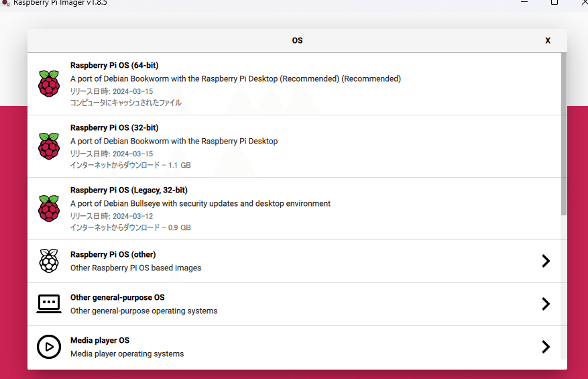Click 'Other general-purpose operating systems' description
Screen dimensions: 588x379
(143, 311)
